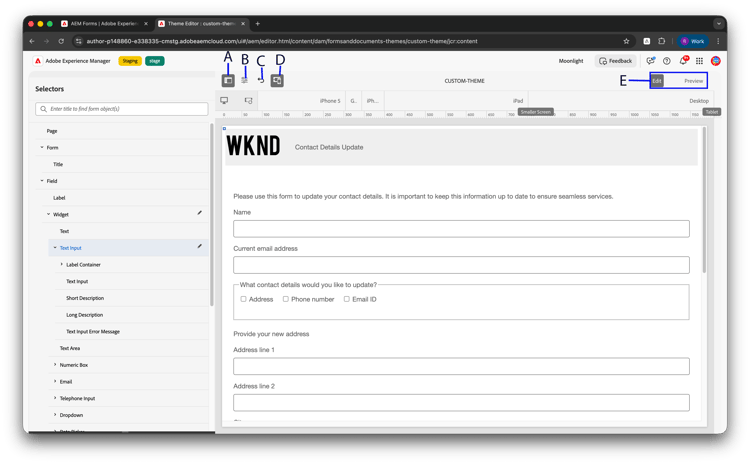Screen dimensions: 750x464
Task: Collapse the Widget tree node
Action: click(x=48, y=214)
